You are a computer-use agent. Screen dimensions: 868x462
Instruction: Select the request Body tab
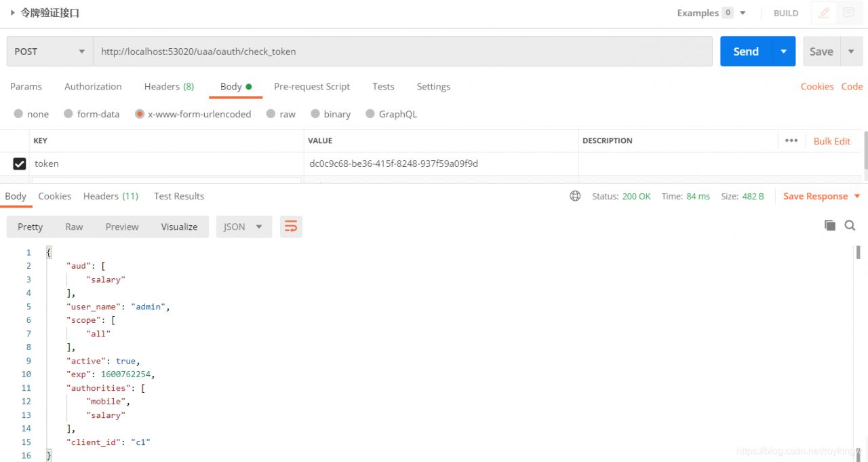[236, 87]
